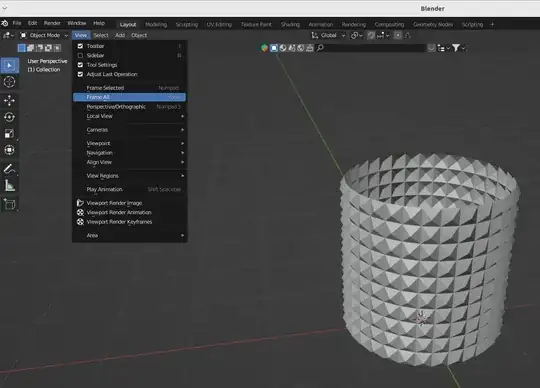
Task: Add a workspace with plus button
Action: [x=492, y=24]
